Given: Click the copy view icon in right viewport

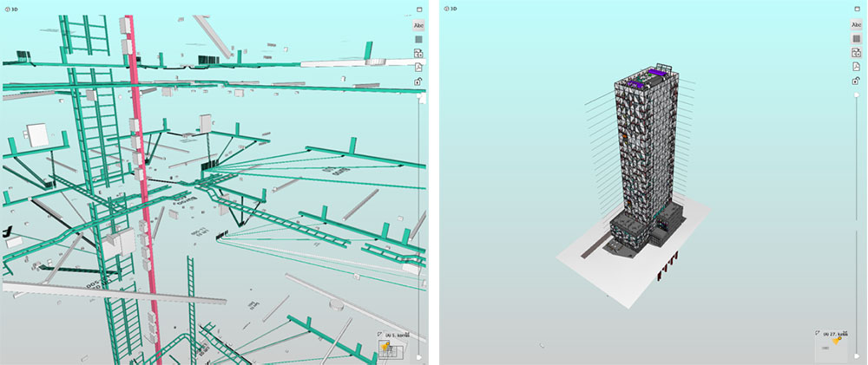Looking at the screenshot, I should (856, 53).
